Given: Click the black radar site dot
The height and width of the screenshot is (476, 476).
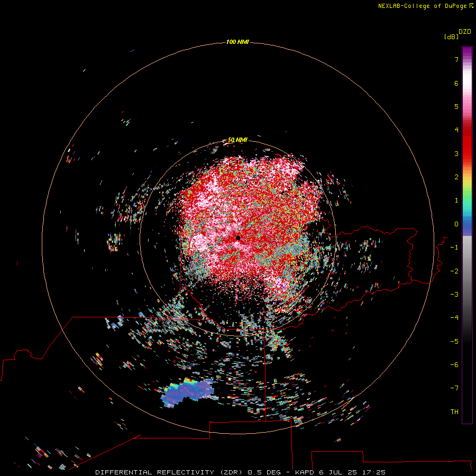Looking at the screenshot, I should pos(238,238).
